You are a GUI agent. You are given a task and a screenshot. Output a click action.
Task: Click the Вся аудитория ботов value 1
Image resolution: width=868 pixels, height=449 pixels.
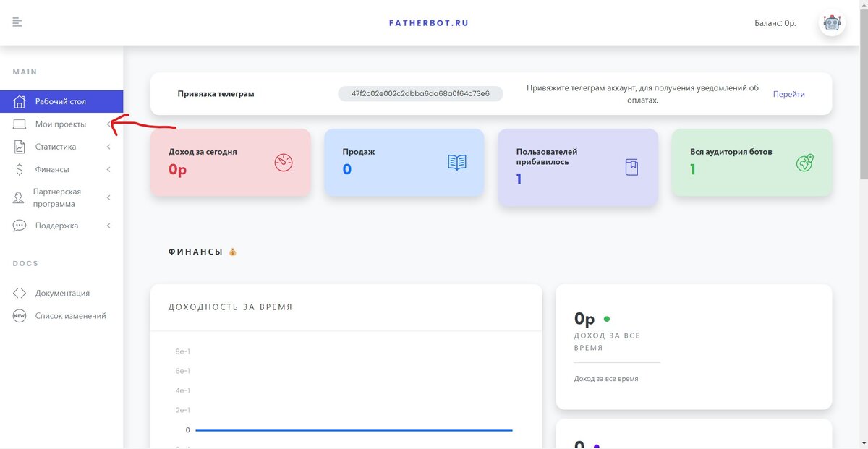692,170
